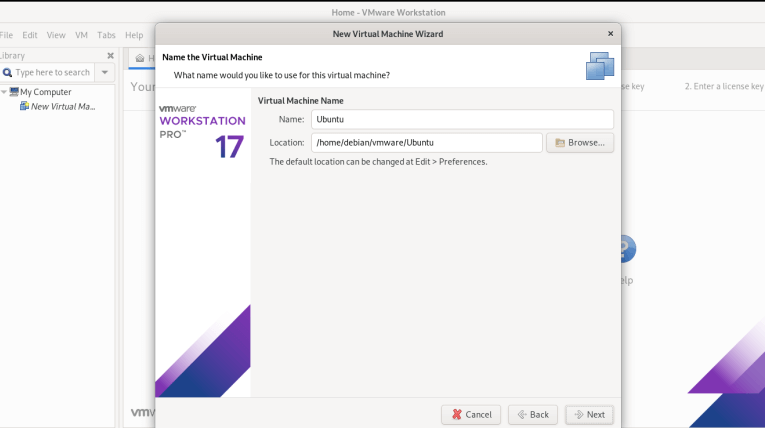Go Back to previous wizard step
The width and height of the screenshot is (765, 428).
[533, 414]
